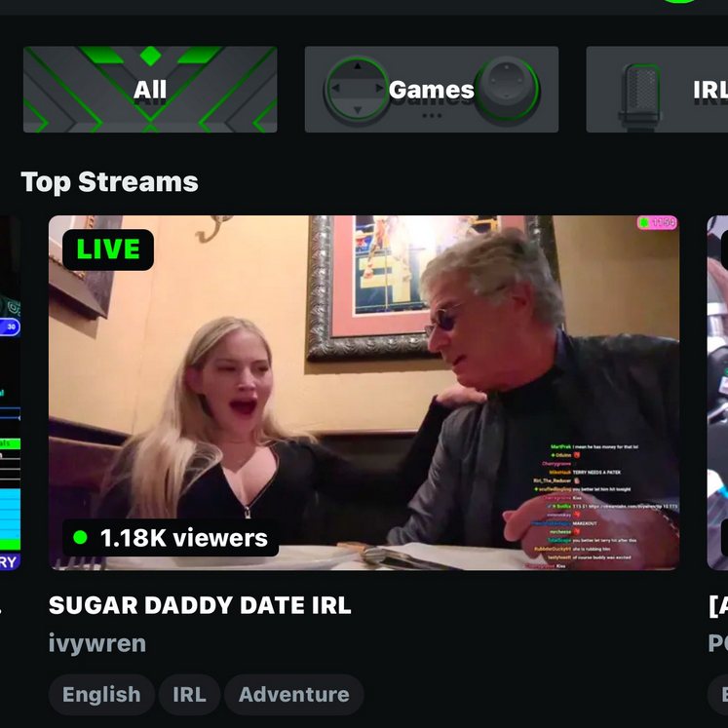Open the partially visible stream thumbnail on the left

[10, 393]
